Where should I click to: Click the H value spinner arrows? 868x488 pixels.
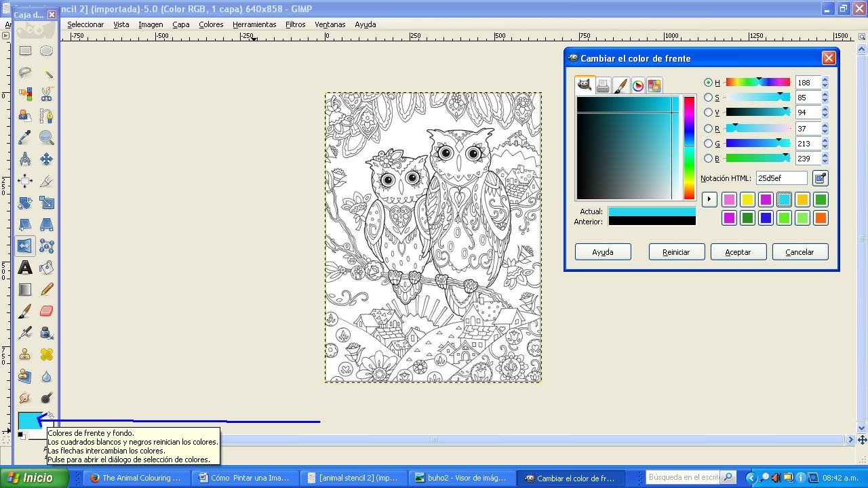pyautogui.click(x=825, y=82)
